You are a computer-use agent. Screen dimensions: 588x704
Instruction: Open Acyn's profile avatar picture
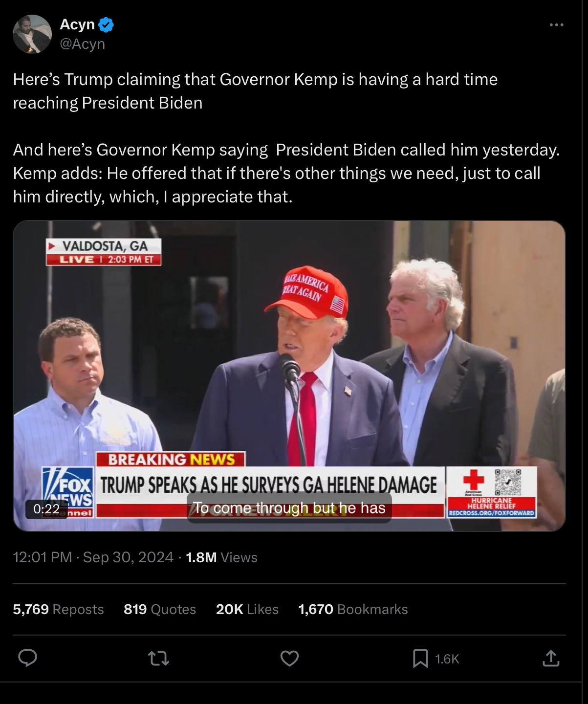coord(32,34)
